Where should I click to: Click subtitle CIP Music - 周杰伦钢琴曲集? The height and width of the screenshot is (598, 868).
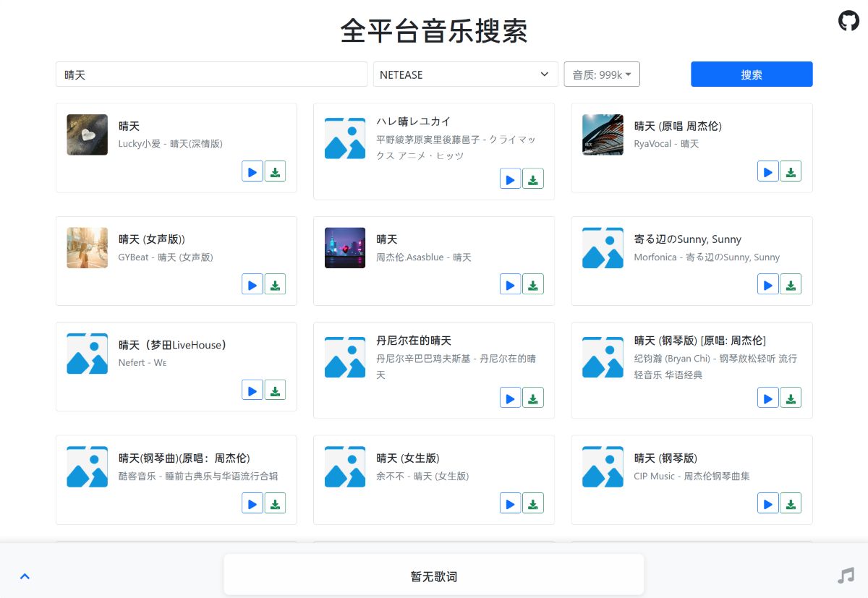(692, 477)
